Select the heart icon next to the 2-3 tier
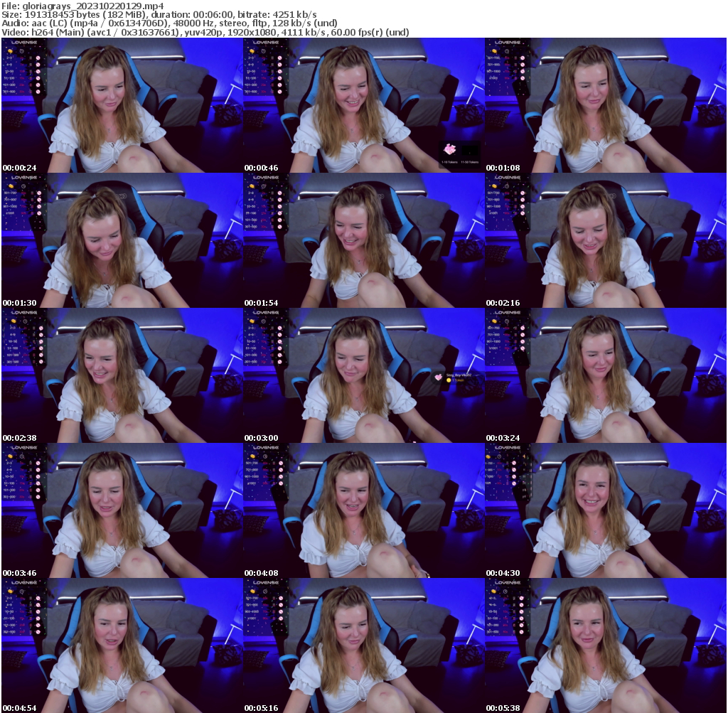 pyautogui.click(x=38, y=58)
